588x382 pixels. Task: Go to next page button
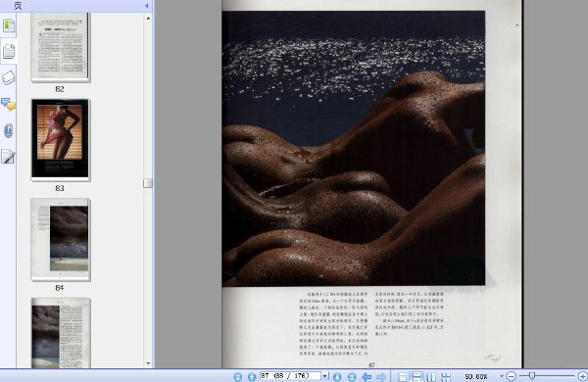pyautogui.click(x=337, y=377)
